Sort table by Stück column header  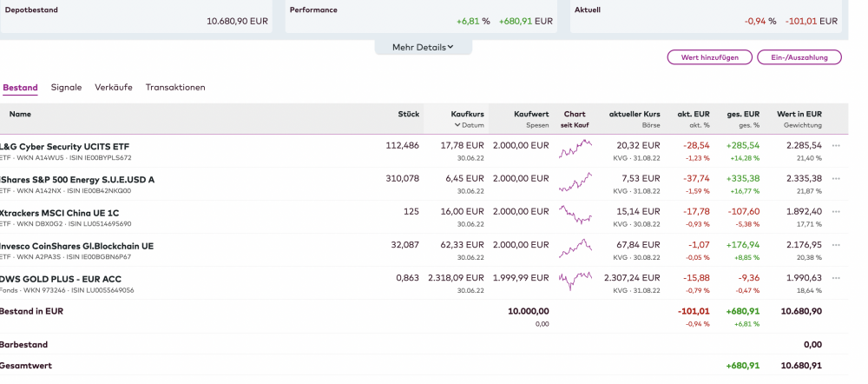pyautogui.click(x=408, y=114)
